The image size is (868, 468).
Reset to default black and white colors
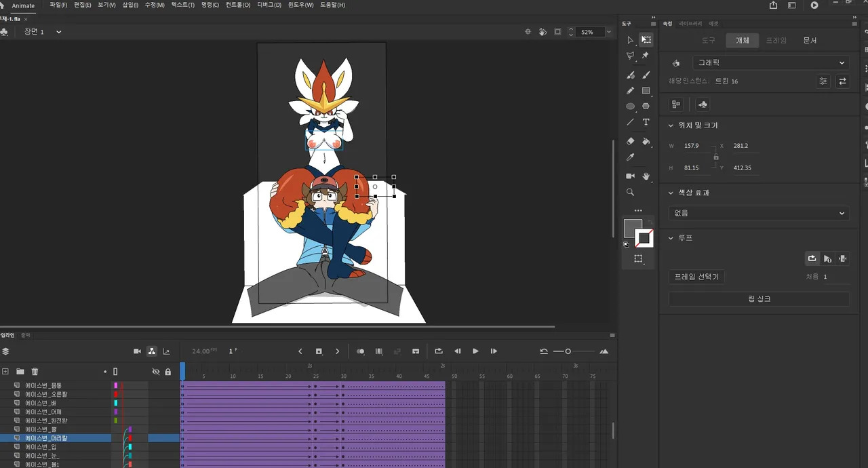[x=627, y=244]
